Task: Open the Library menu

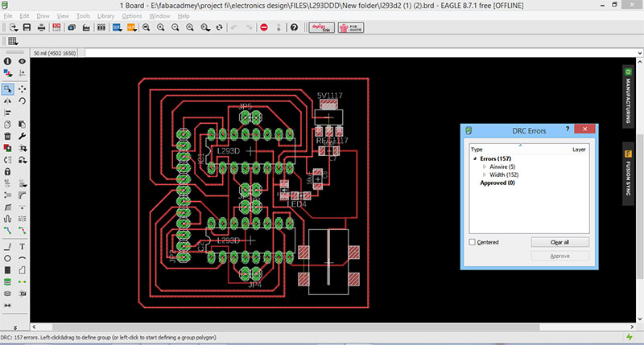Action: 105,15
